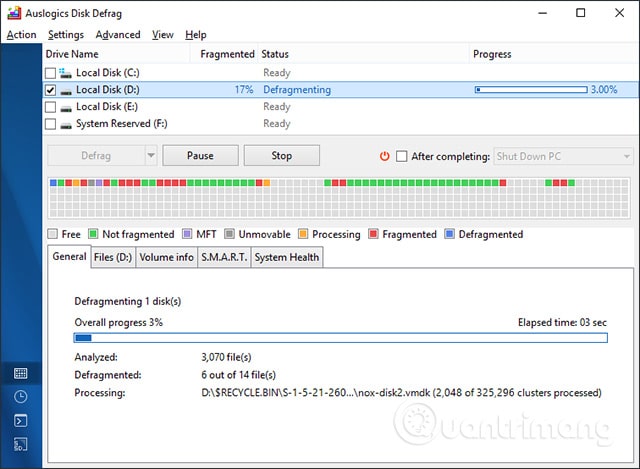Click the 3.00% progress value

(x=604, y=90)
